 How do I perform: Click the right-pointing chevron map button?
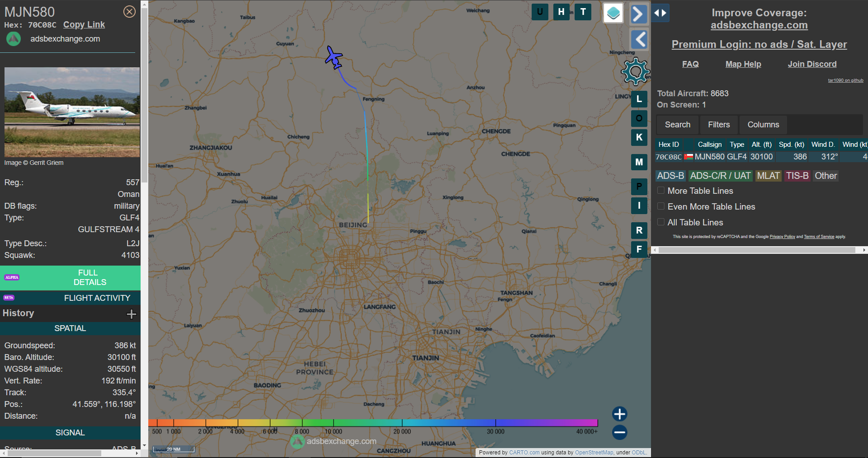[639, 14]
